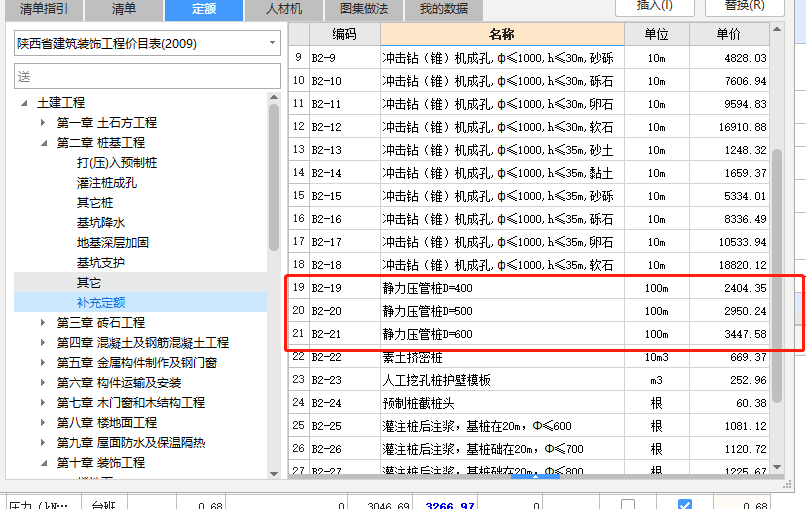Image resolution: width=806 pixels, height=509 pixels.
Task: Open the 人材机 tab
Action: (284, 9)
